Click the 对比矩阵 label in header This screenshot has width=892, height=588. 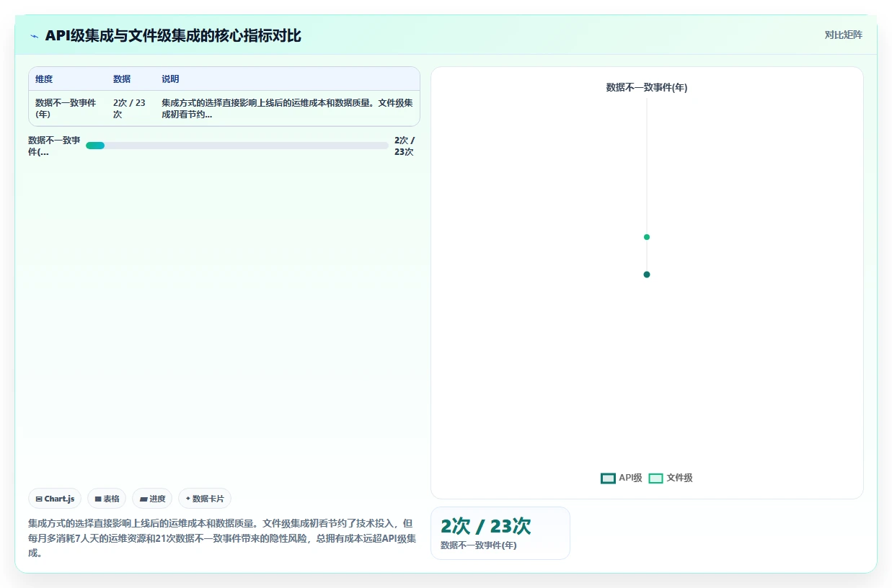tap(844, 35)
